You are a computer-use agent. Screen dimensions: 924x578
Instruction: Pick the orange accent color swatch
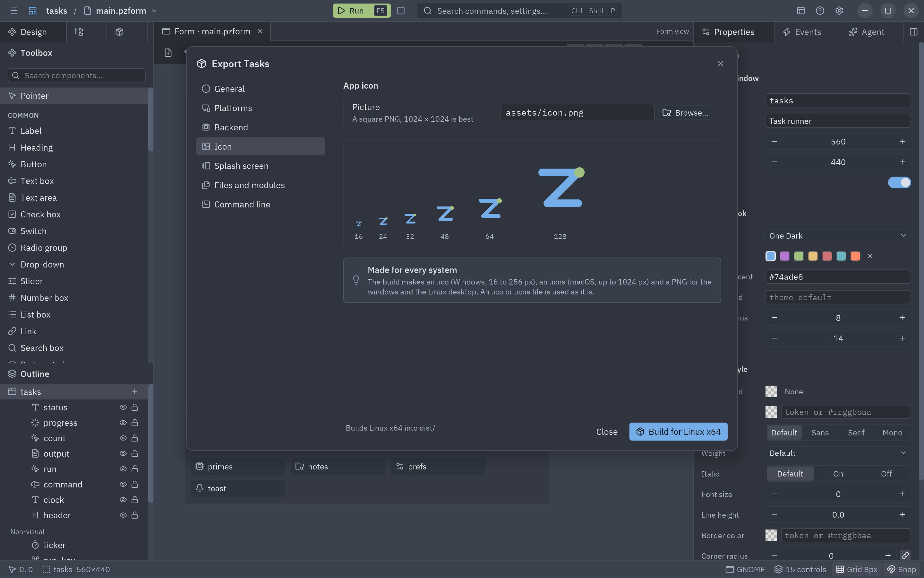pyautogui.click(x=855, y=256)
